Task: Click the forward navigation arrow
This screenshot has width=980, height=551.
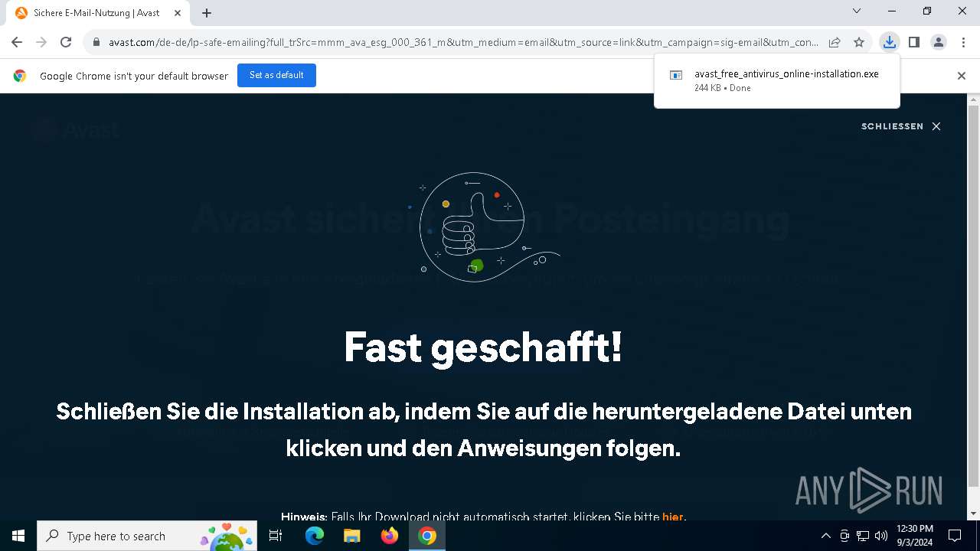Action: point(41,43)
